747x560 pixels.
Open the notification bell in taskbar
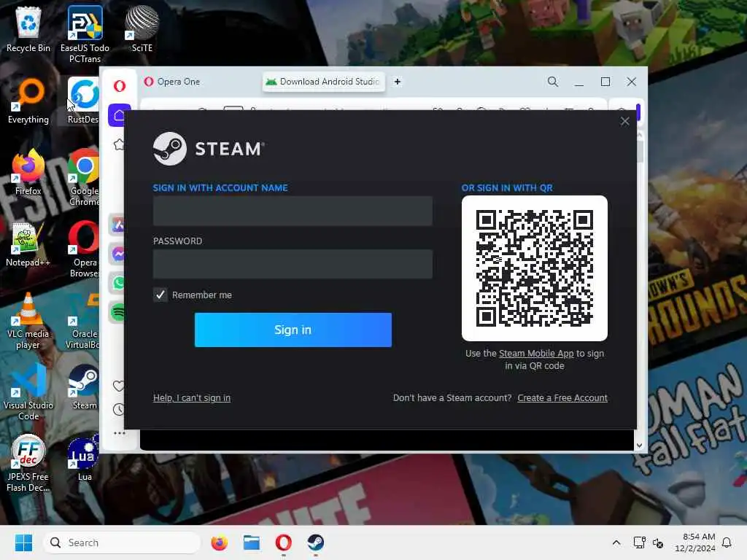(727, 542)
